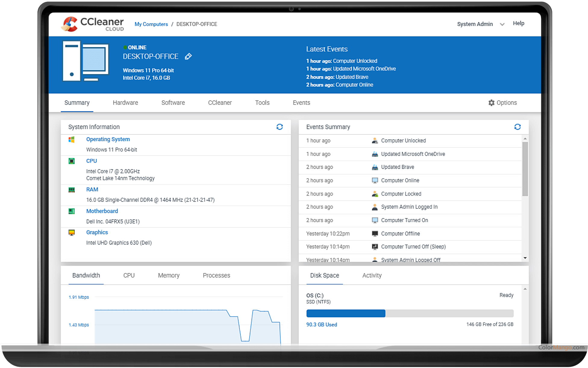588x368 pixels.
Task: Open the Help link
Action: point(519,23)
